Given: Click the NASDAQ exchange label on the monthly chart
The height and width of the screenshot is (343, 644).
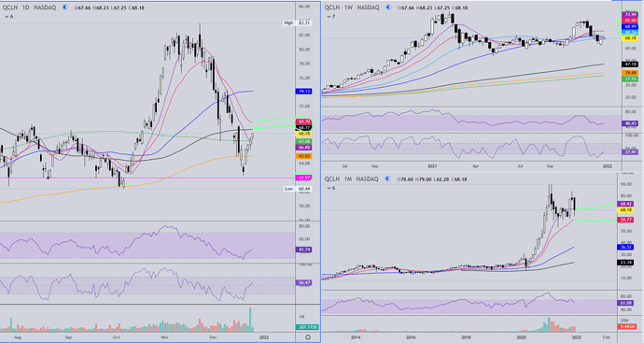Looking at the screenshot, I should pyautogui.click(x=367, y=179).
